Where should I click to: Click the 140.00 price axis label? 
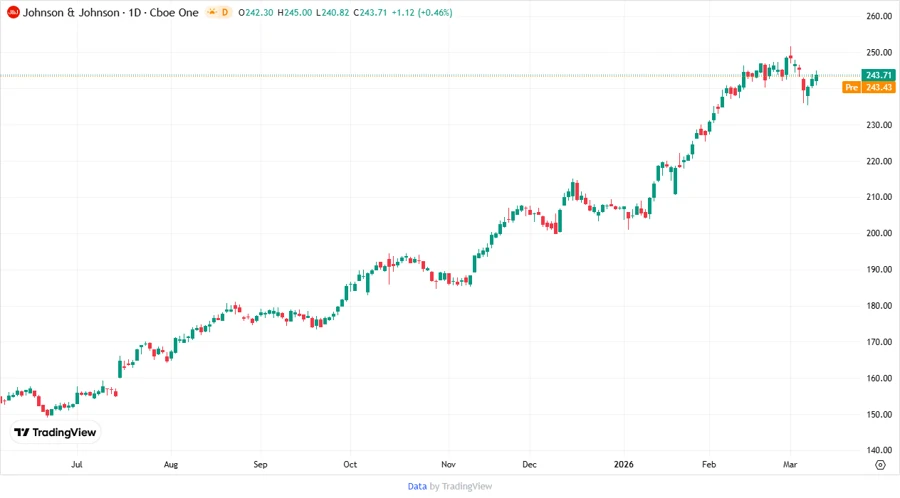coord(879,450)
